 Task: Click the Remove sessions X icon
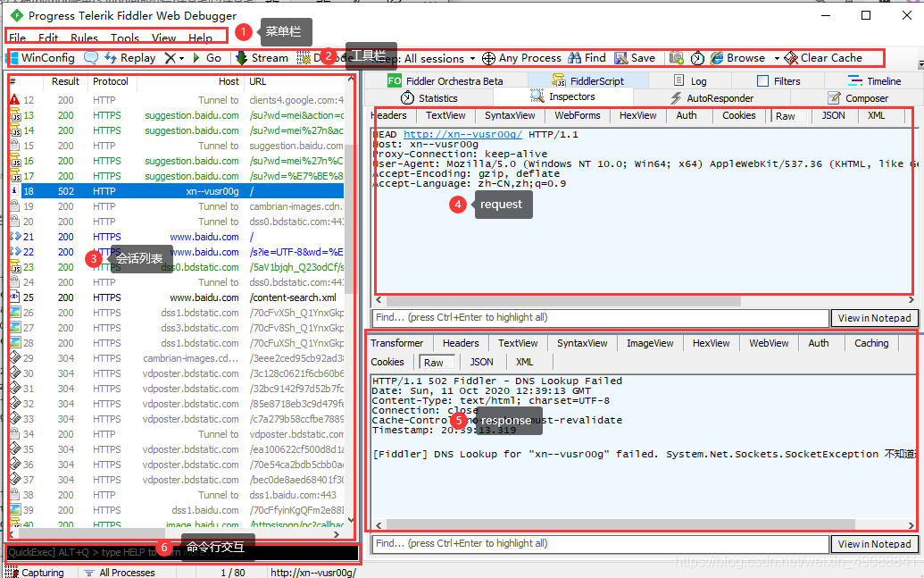(x=171, y=58)
